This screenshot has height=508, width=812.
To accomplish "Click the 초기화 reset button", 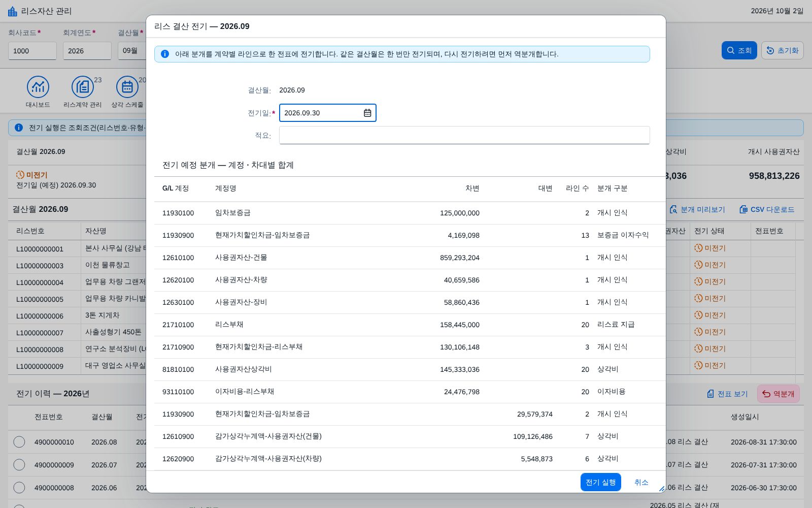I will pos(782,50).
